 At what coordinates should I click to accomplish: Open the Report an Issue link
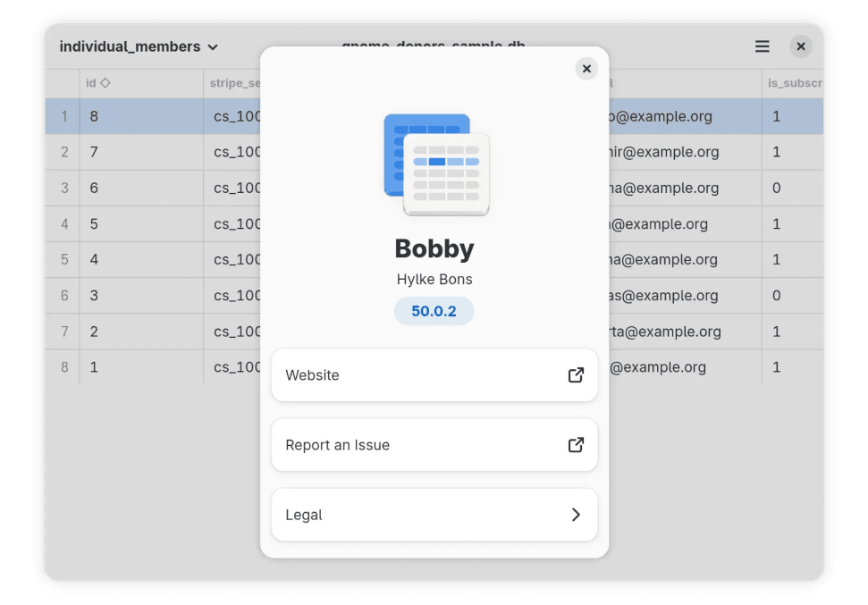(x=434, y=445)
